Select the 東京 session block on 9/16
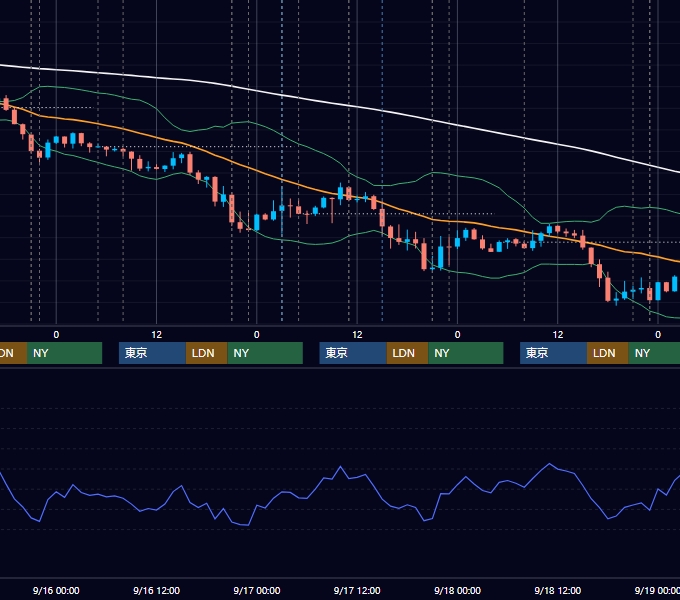The image size is (680, 600). [x=152, y=353]
